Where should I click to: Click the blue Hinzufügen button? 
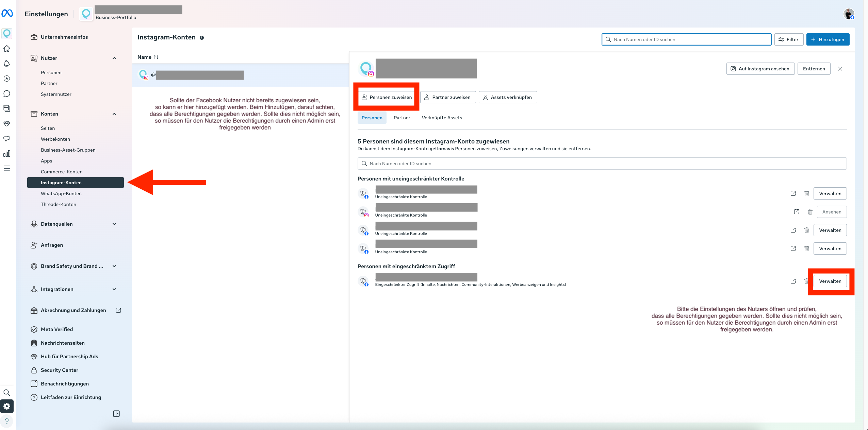[828, 39]
